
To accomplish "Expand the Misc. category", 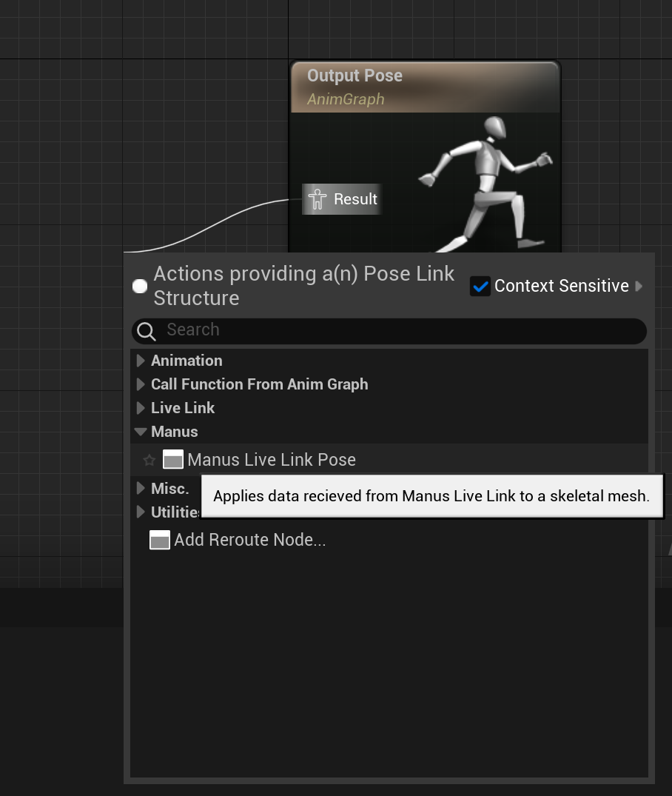I will click(x=141, y=489).
